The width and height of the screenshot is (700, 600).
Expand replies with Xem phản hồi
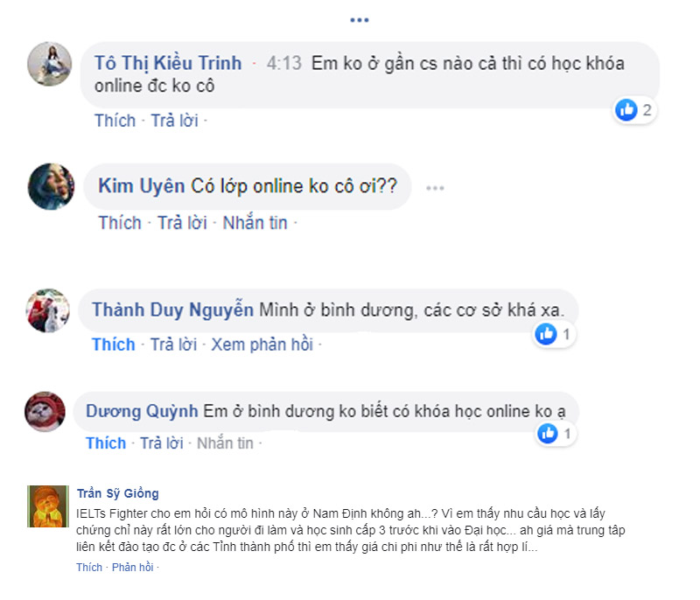coord(262,345)
